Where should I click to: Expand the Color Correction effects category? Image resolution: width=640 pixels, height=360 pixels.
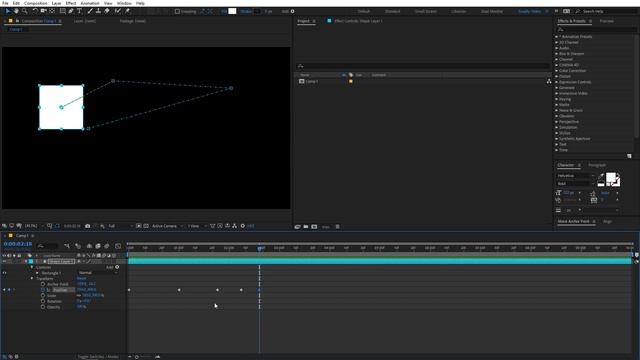556,71
